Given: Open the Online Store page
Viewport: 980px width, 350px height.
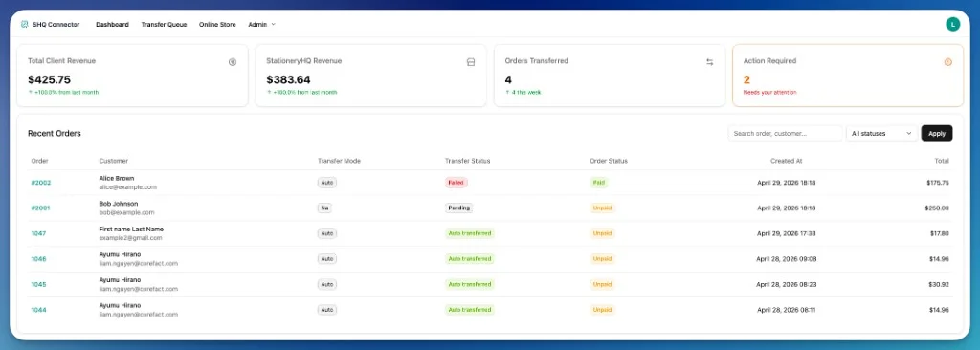Looking at the screenshot, I should pyautogui.click(x=217, y=24).
